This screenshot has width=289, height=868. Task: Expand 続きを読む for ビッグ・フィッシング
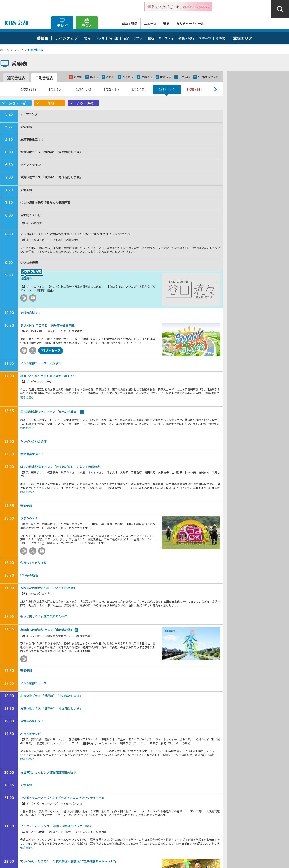tap(27, 847)
